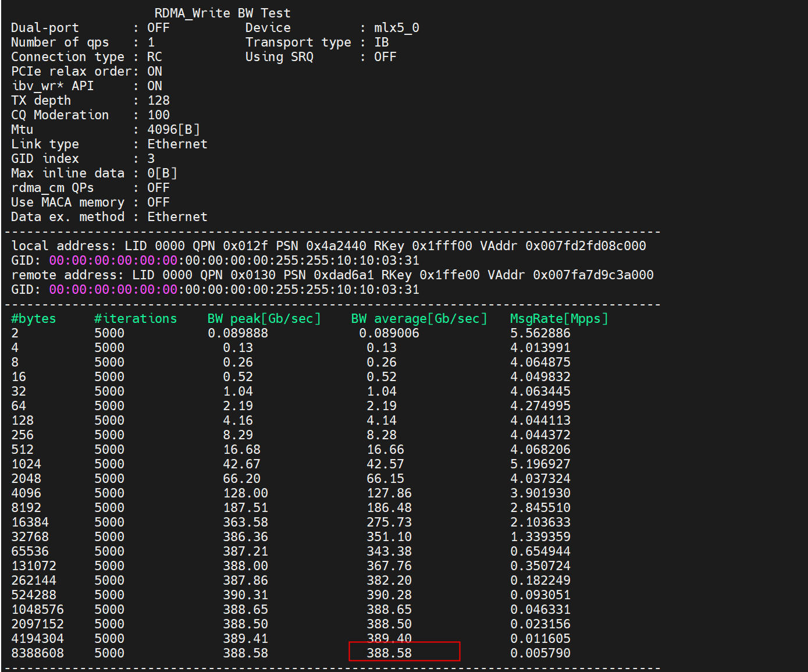Select the Connection type value "RC"
Image resolution: width=808 pixels, height=672 pixels.
(155, 56)
